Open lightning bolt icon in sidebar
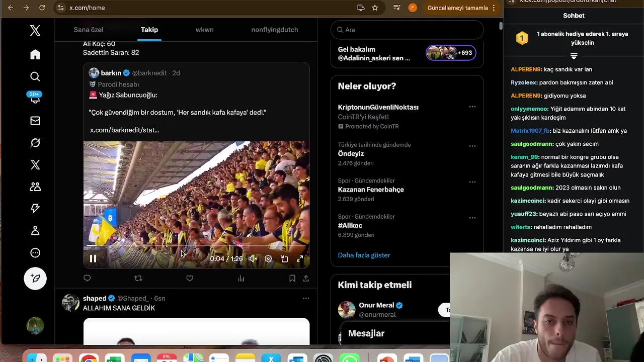Image resolution: width=644 pixels, height=362 pixels. 35,209
